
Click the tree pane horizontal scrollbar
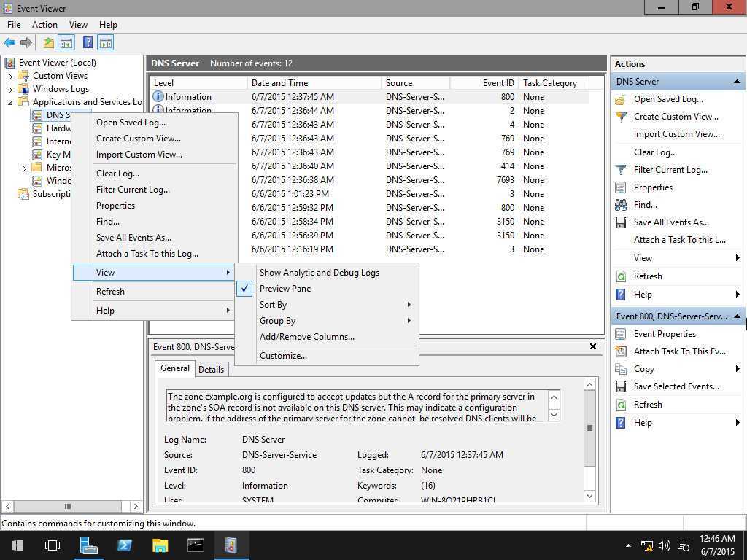(x=68, y=506)
